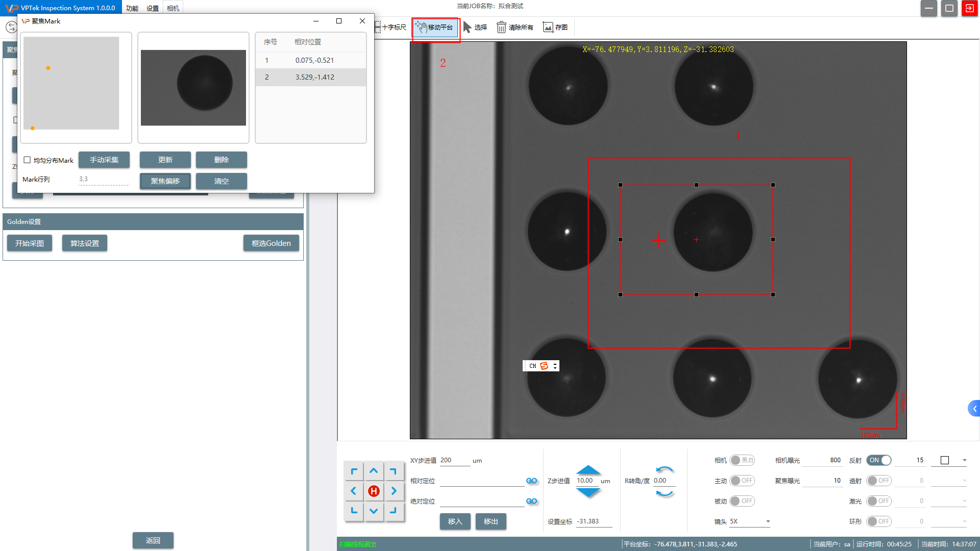Click the 算法设置 button
This screenshot has width=980, height=551.
[85, 243]
